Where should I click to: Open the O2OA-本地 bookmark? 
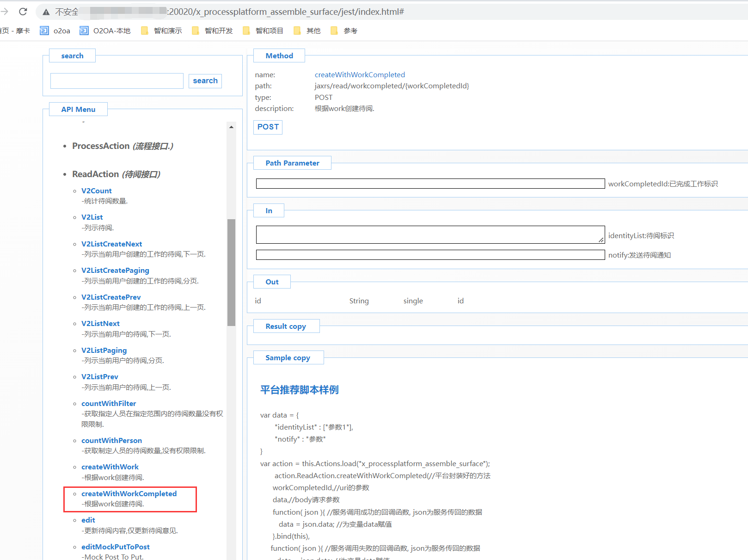tap(105, 31)
